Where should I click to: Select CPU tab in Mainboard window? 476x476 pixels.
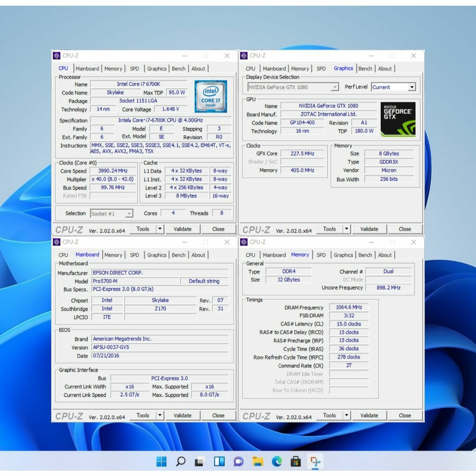63,255
